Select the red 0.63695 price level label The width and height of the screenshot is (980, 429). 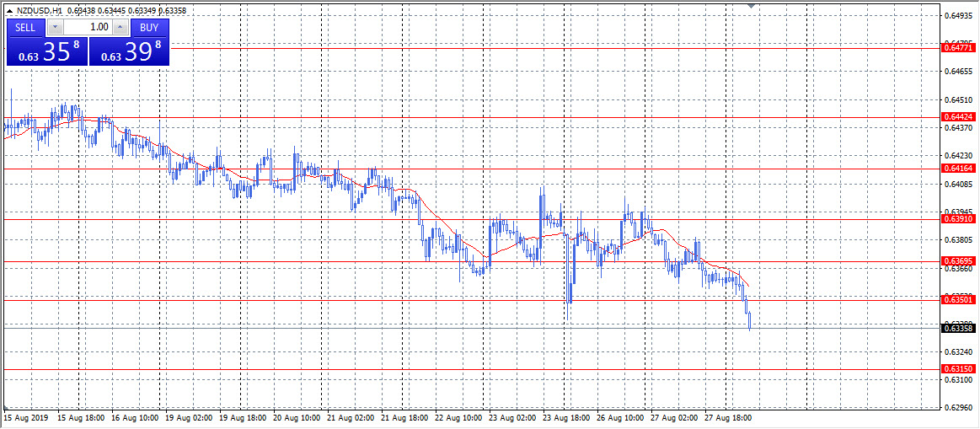956,260
